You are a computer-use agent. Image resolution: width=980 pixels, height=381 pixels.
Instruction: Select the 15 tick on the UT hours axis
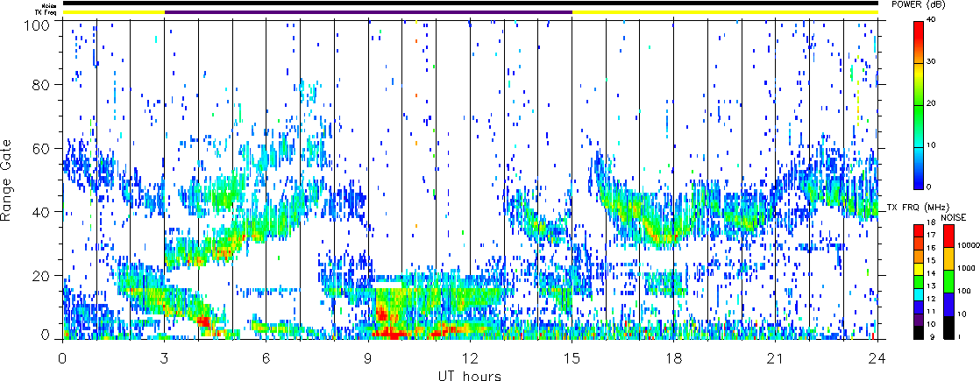572,358
